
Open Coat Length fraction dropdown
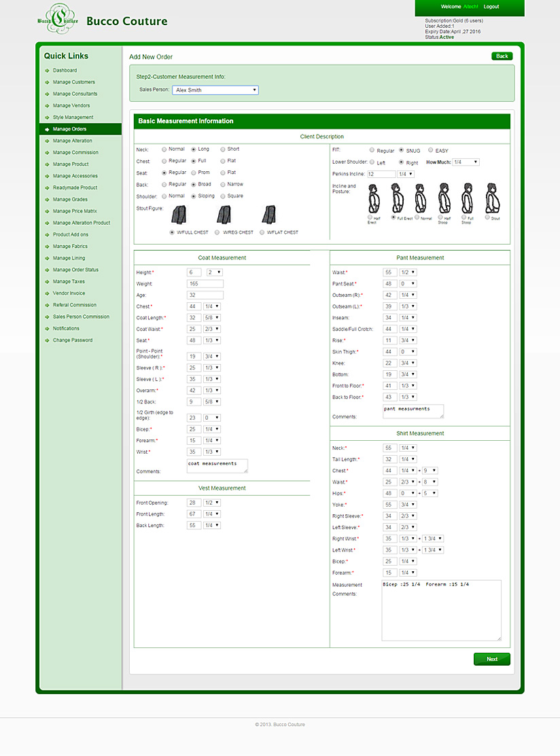pyautogui.click(x=212, y=318)
